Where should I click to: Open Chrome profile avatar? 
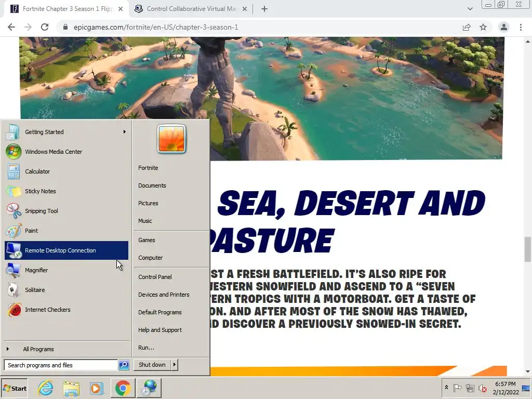[x=504, y=27]
